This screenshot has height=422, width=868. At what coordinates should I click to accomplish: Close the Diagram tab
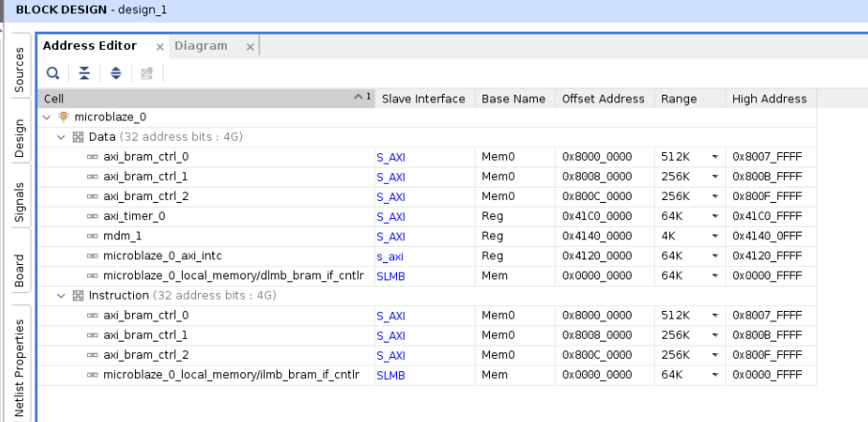[x=250, y=47]
